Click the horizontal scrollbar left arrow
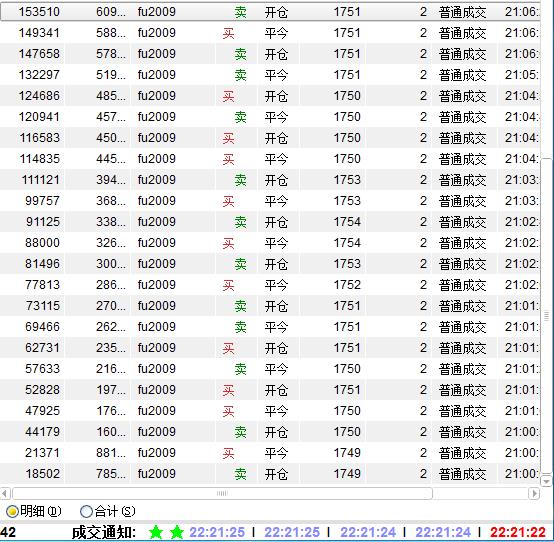This screenshot has width=554, height=542. [5, 493]
